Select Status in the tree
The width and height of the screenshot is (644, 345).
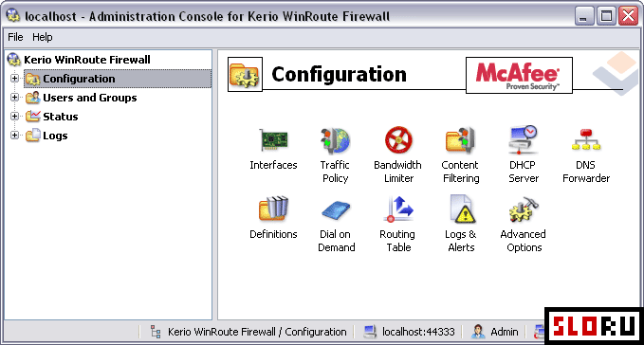[61, 117]
